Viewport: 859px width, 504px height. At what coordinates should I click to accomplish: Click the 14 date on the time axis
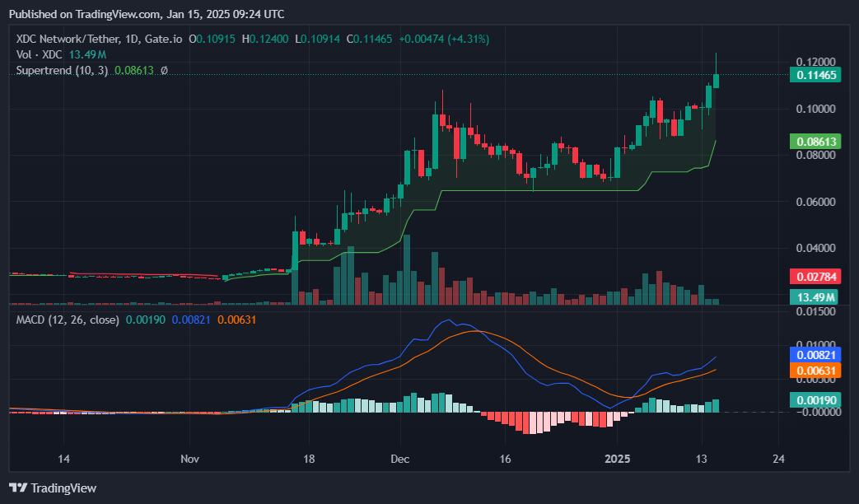(64, 459)
